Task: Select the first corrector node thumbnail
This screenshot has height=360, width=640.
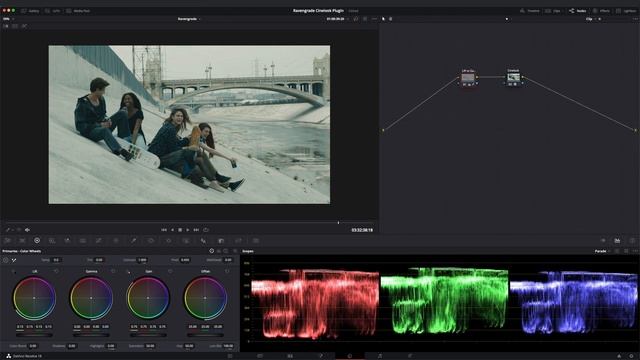Action: [x=468, y=77]
